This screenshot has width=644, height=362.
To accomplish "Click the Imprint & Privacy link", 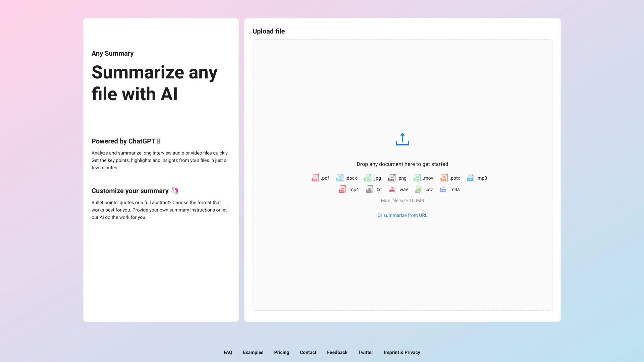I will point(401,352).
